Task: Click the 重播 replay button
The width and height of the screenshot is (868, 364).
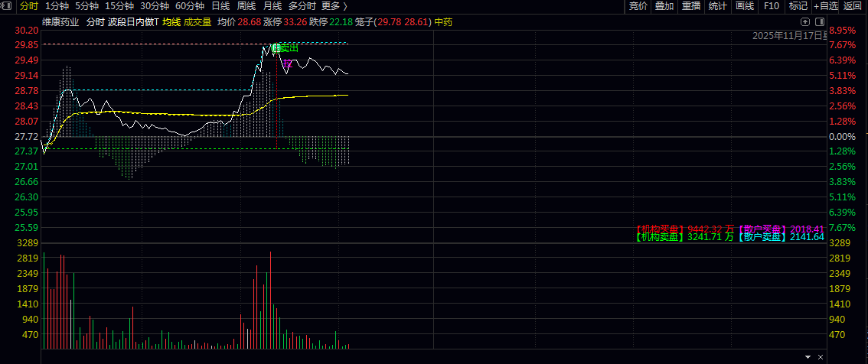Action: coord(691,6)
